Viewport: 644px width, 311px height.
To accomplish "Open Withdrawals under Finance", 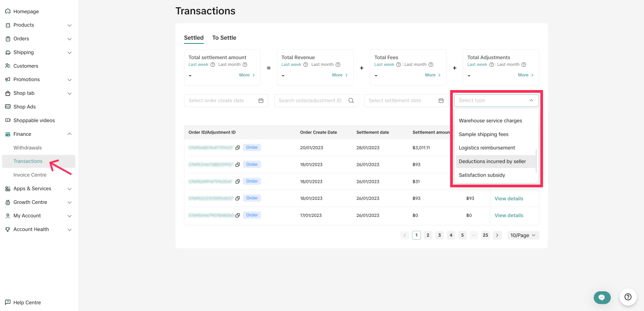I will coord(27,147).
